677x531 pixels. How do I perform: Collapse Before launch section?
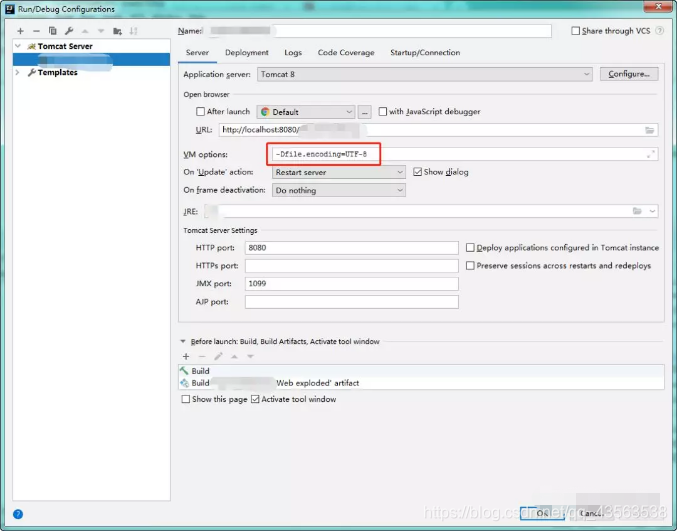pyautogui.click(x=183, y=341)
